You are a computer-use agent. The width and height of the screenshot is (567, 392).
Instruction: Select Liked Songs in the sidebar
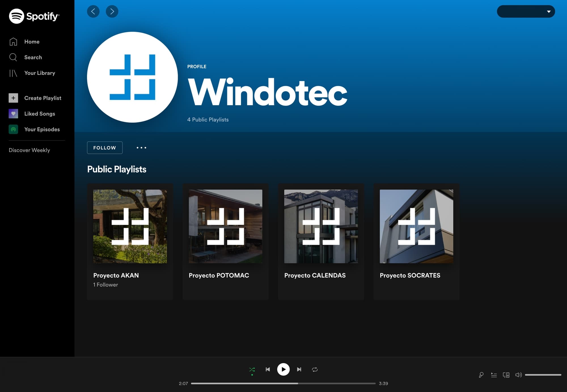pos(39,114)
